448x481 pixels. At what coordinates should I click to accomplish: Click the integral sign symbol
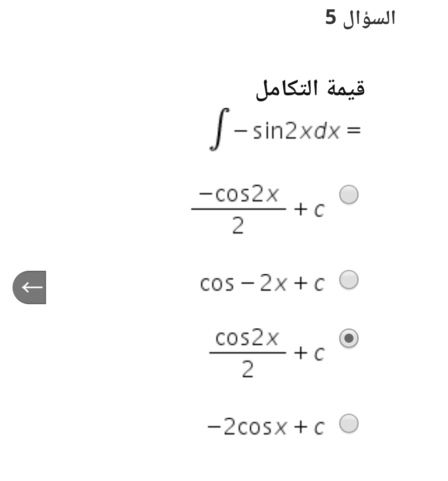pyautogui.click(x=219, y=129)
